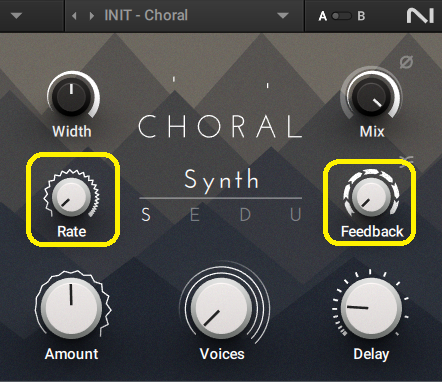The image size is (442, 382).
Task: Click the Delay knob
Action: click(371, 308)
